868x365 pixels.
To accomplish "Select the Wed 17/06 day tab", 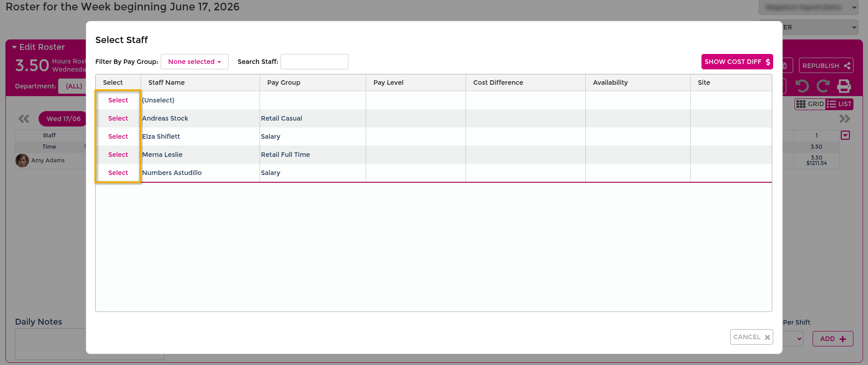I will 63,119.
